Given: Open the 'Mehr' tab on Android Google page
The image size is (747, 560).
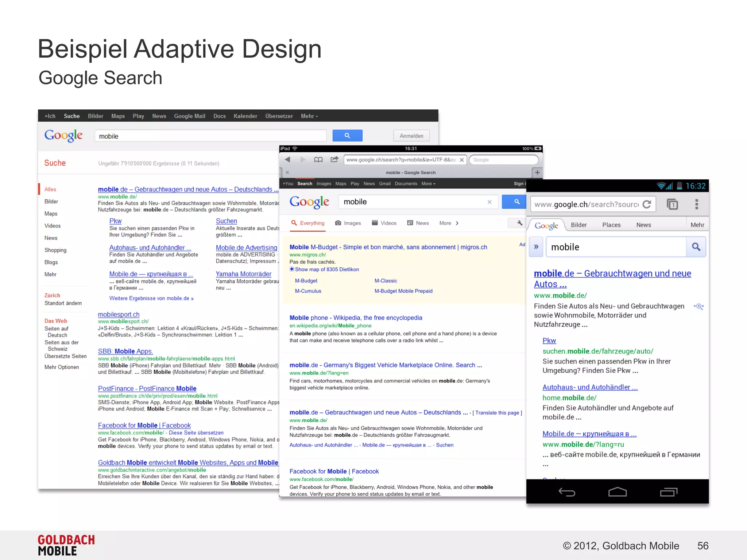Looking at the screenshot, I should click(697, 225).
